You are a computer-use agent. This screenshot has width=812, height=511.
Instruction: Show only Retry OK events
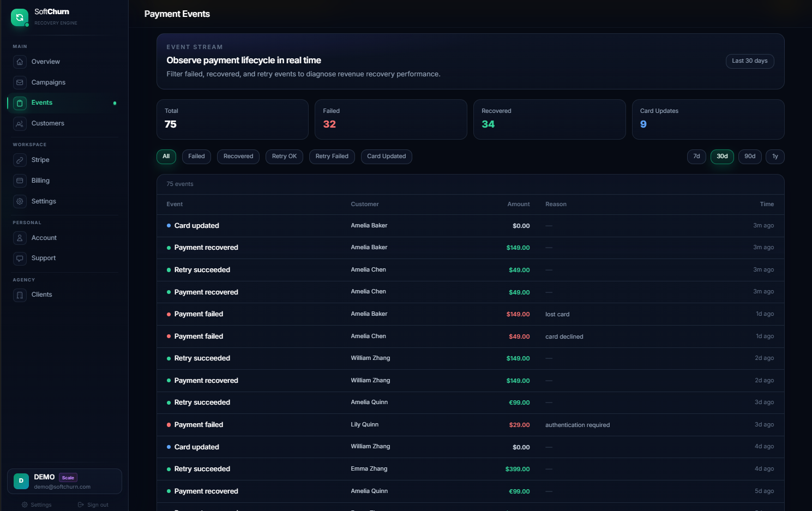[x=284, y=157]
